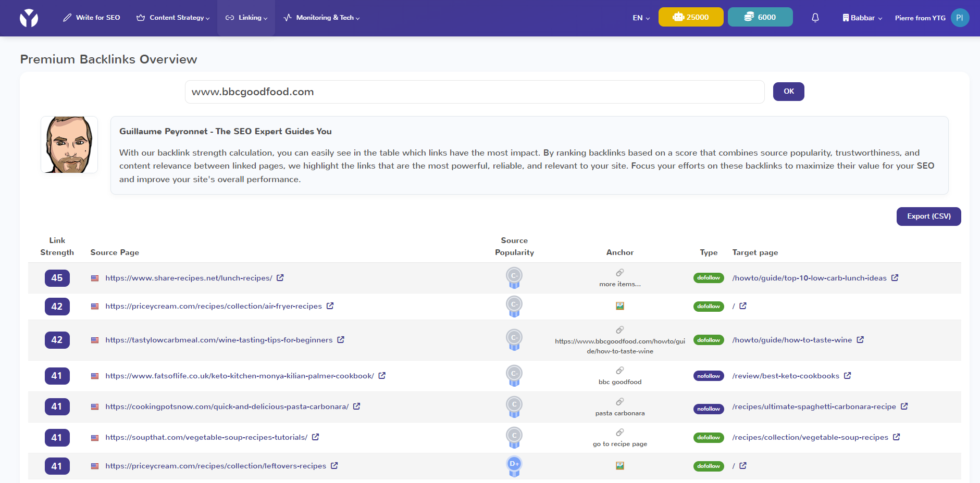Expand the Linking dropdown menu
This screenshot has height=483, width=980.
coord(246,18)
